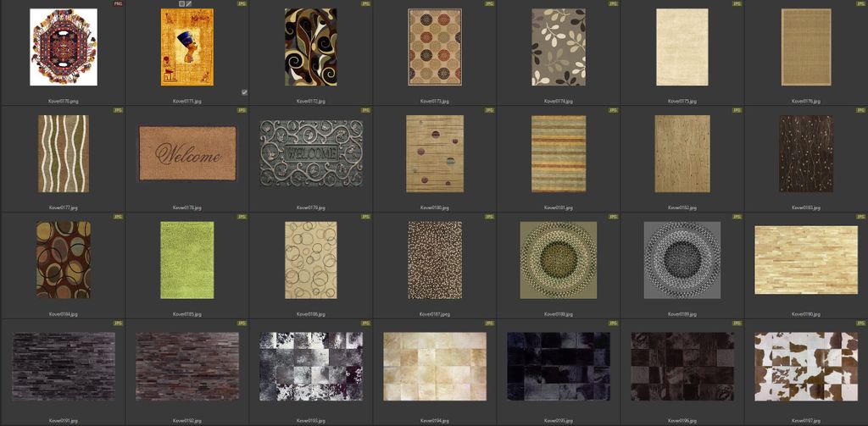This screenshot has width=868, height=426.
Task: Click the pencil edit icon above Kover0171
Action: point(188,3)
